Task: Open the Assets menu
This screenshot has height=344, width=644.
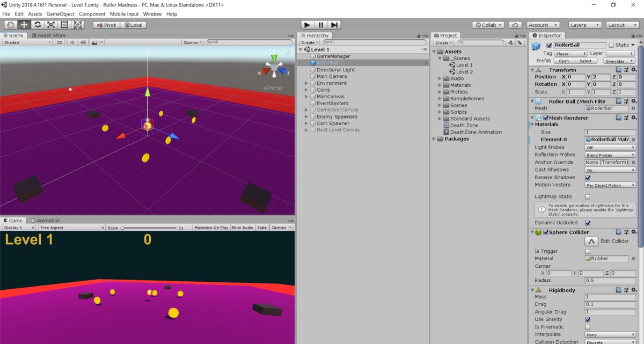Action: point(35,14)
